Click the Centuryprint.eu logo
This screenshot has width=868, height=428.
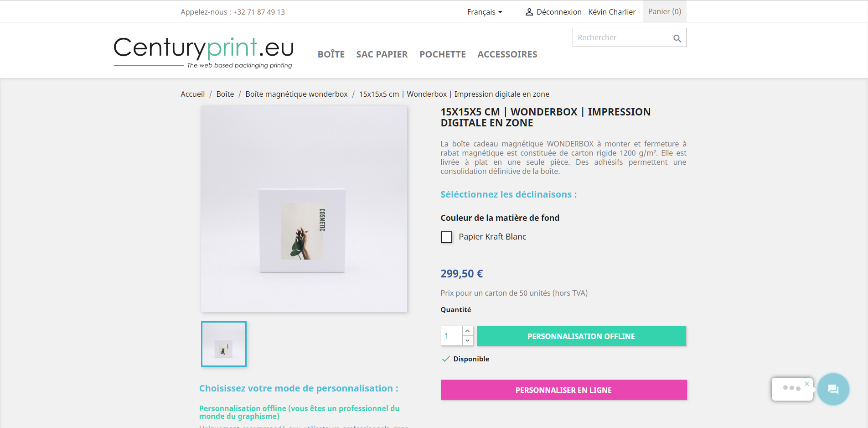pyautogui.click(x=203, y=52)
